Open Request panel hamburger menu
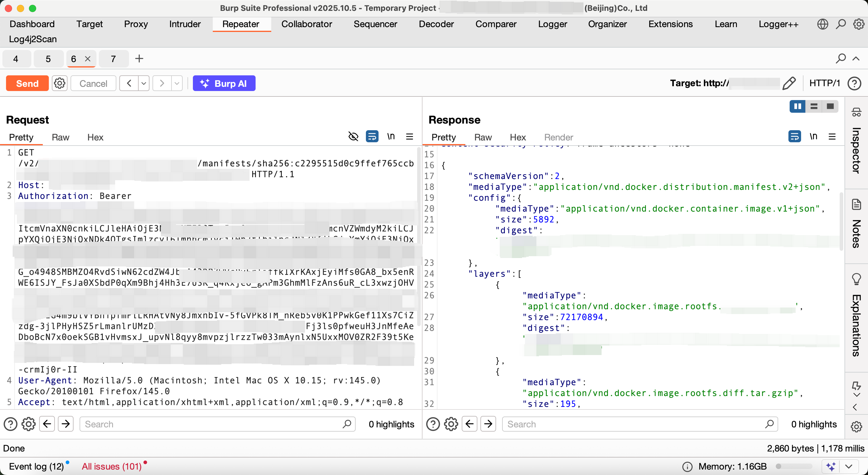Image resolution: width=868 pixels, height=475 pixels. pyautogui.click(x=409, y=137)
